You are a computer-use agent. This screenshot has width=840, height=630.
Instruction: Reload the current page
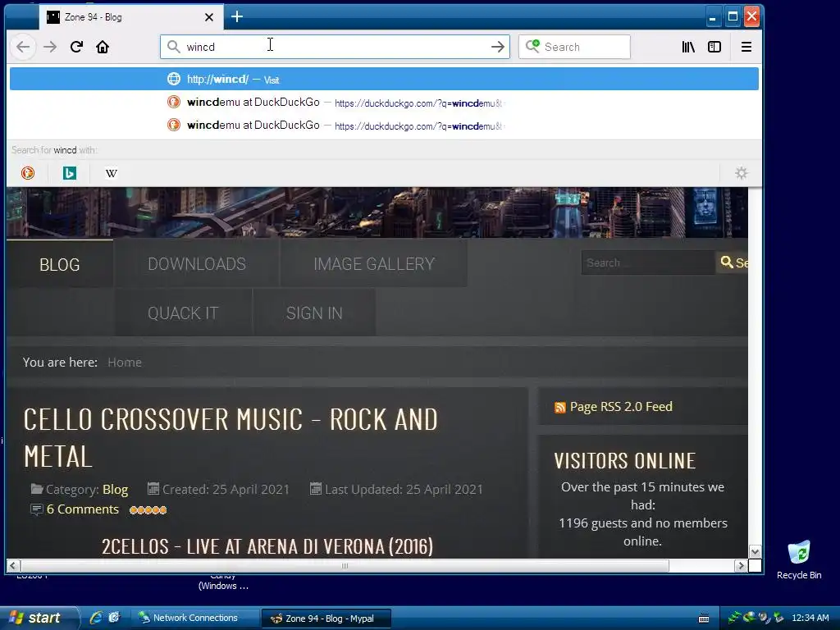click(x=76, y=47)
